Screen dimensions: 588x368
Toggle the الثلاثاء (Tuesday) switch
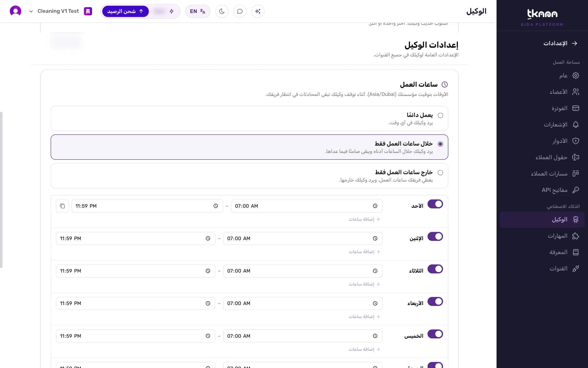pos(435,269)
